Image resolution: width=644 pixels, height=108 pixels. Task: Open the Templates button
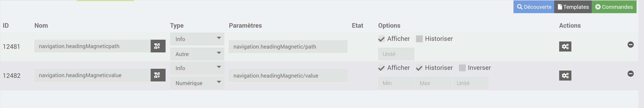pyautogui.click(x=573, y=7)
